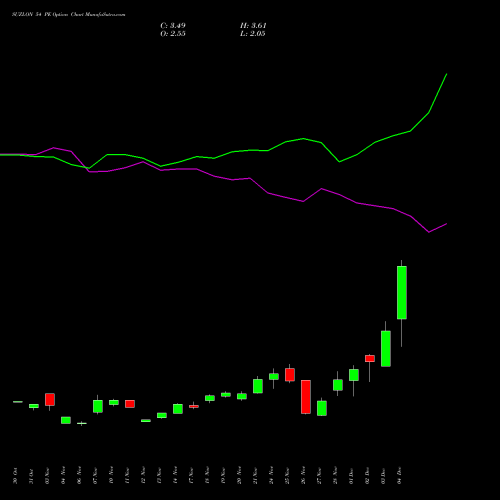
Task: Select the green candle above 04 Nov
Action: pos(66,420)
